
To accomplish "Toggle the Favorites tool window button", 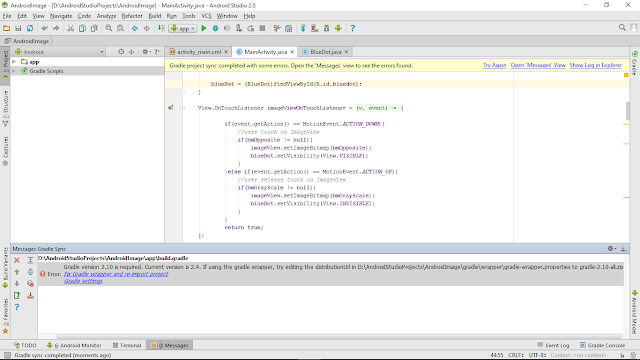I will (5, 316).
